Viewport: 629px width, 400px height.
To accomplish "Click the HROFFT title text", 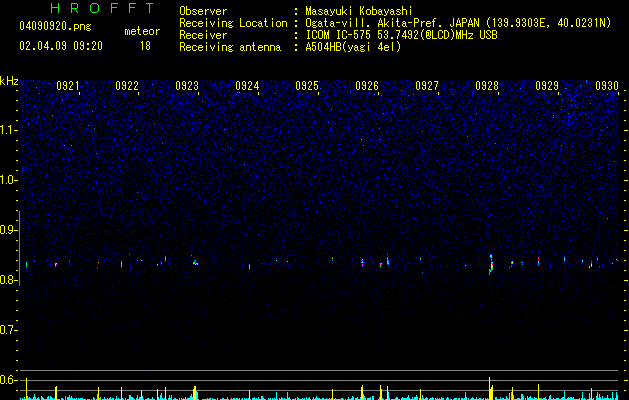I will [x=103, y=8].
